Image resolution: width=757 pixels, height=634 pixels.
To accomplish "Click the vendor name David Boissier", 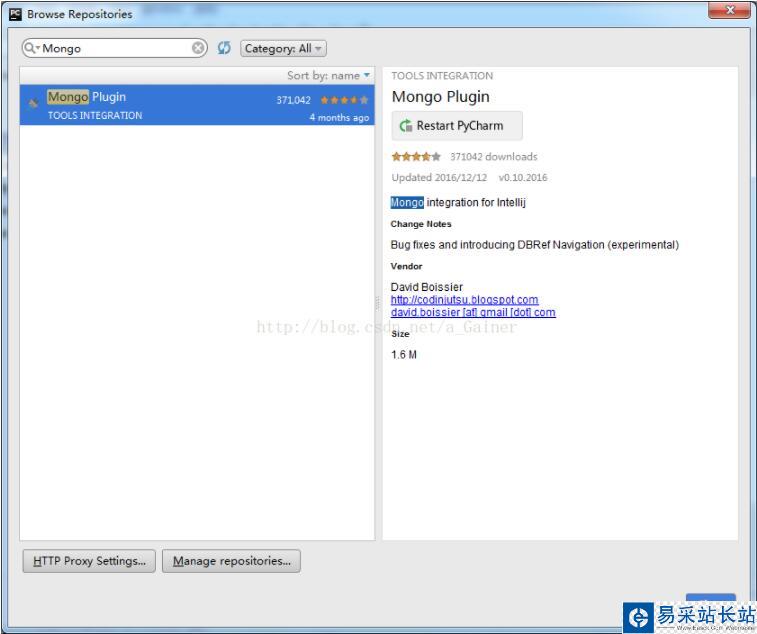I will click(x=427, y=287).
